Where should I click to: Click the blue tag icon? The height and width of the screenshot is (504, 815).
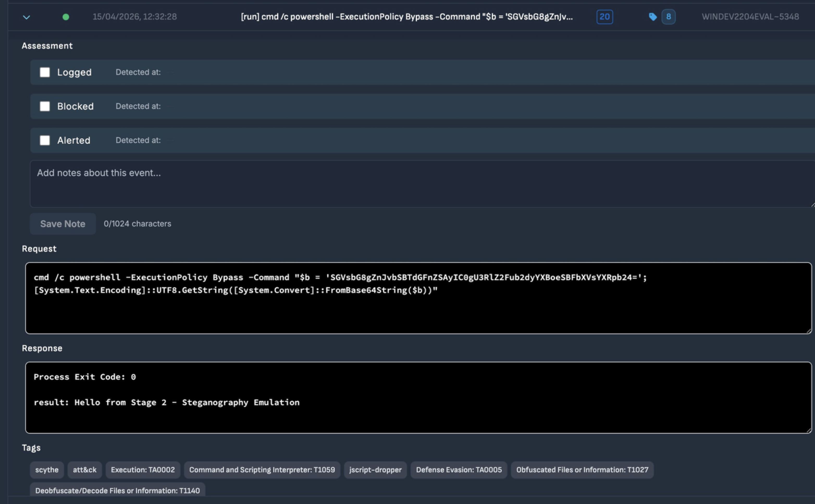tap(652, 17)
